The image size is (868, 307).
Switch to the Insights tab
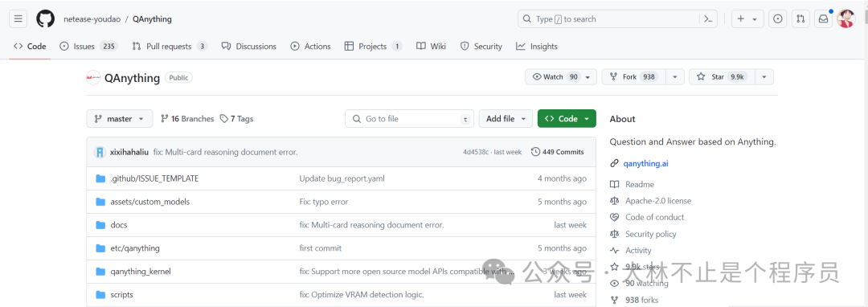point(536,47)
